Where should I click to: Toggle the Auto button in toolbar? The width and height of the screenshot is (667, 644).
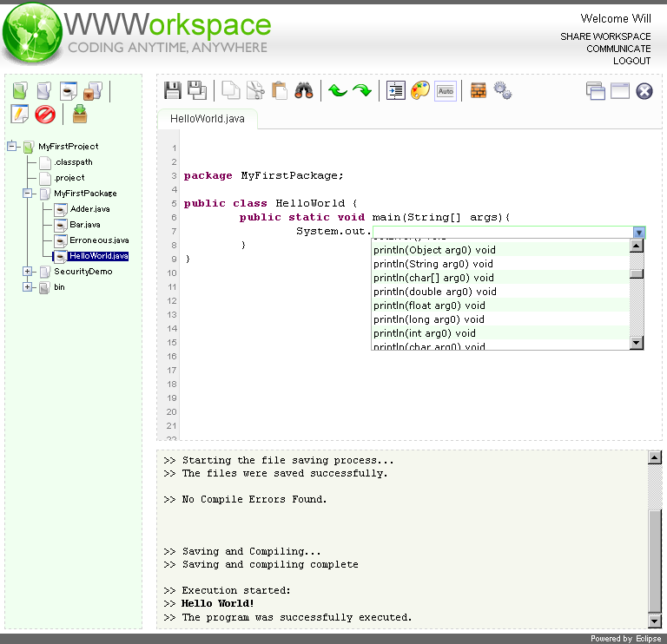point(446,91)
